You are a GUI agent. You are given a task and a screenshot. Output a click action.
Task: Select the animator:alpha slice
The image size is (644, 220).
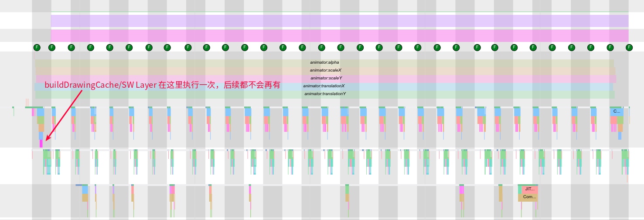tap(324, 62)
